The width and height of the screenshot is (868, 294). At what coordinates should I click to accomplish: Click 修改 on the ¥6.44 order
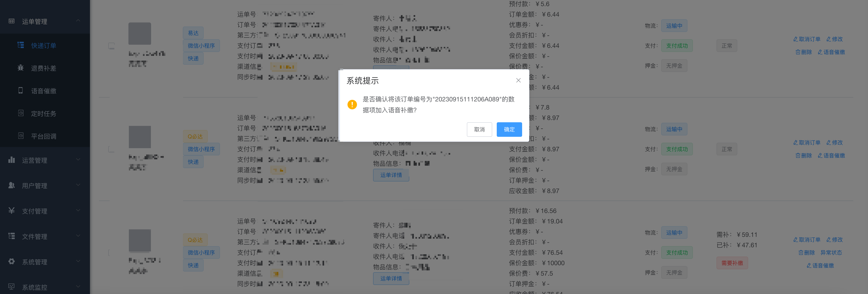(834, 39)
